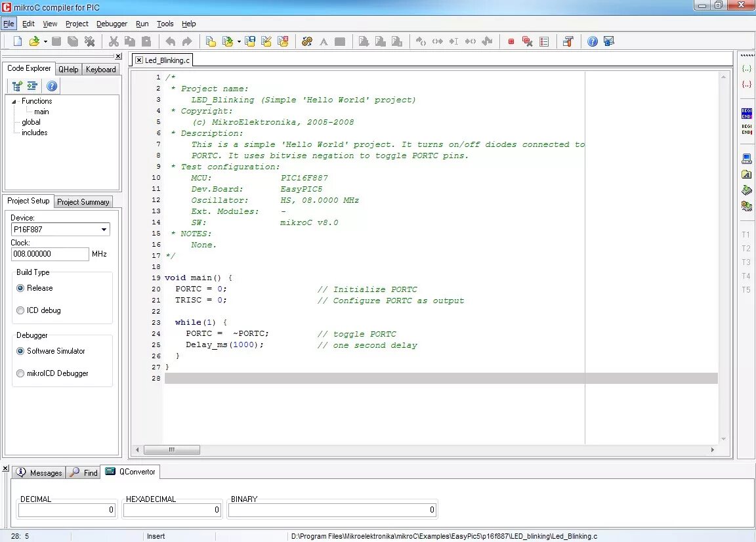This screenshot has height=542, width=756.
Task: Click the build project gears icon
Action: pyautogui.click(x=307, y=41)
